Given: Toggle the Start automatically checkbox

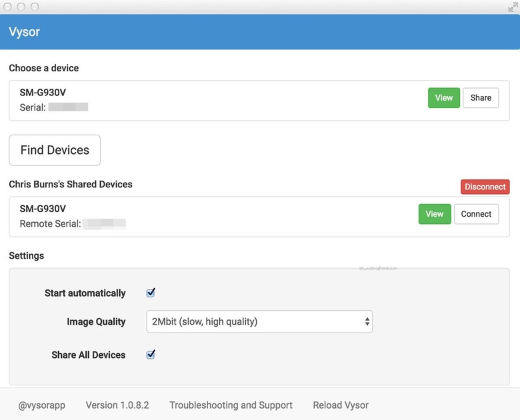Looking at the screenshot, I should pyautogui.click(x=151, y=293).
